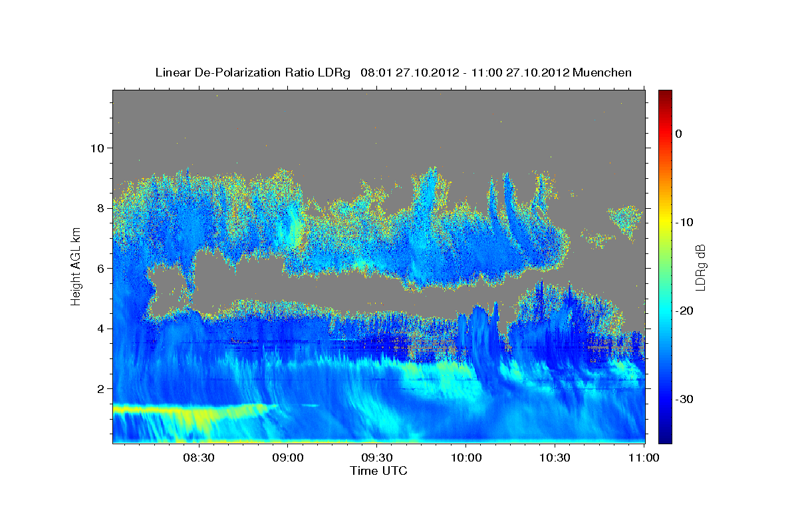
Task: Click the plot title 'Linear De-Polarization Ratio LDRg'
Action: (x=252, y=72)
